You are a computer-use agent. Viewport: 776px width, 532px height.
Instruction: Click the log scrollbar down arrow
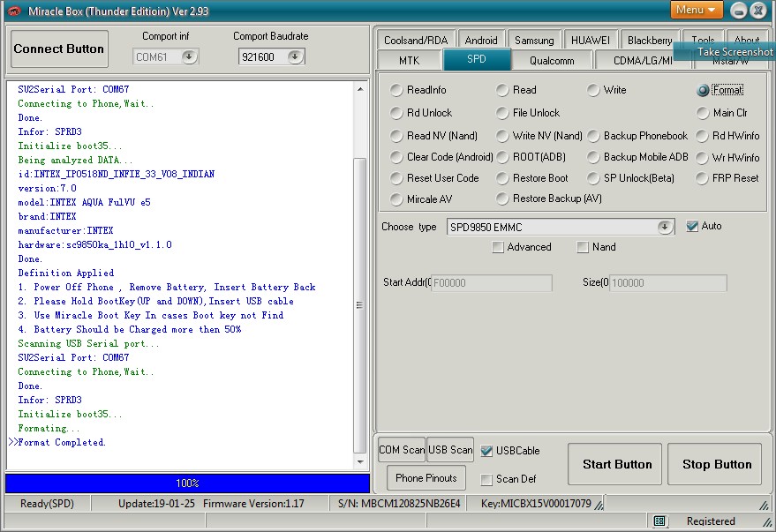[360, 462]
